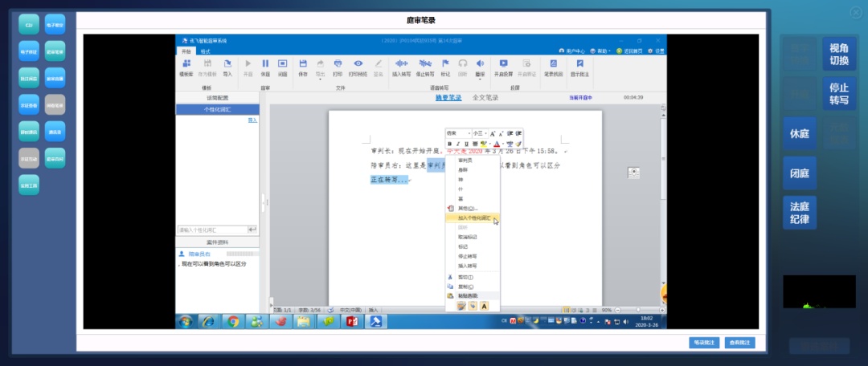This screenshot has width=868, height=366.
Task: Click the 导入 link in vocabulary panel
Action: pyautogui.click(x=252, y=120)
